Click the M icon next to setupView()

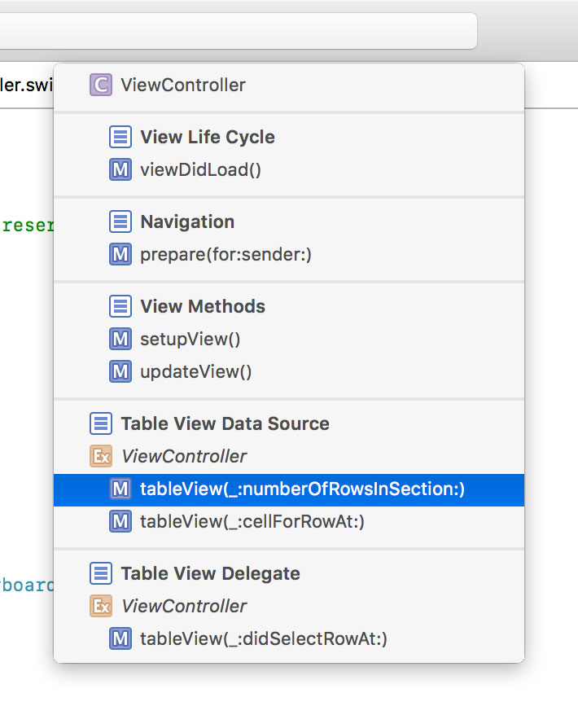point(120,339)
